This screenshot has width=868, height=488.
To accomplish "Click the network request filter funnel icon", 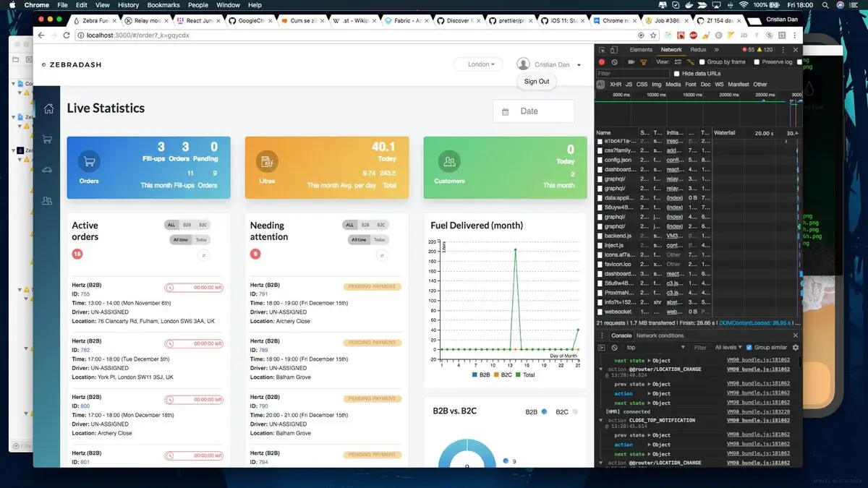I will tap(644, 61).
